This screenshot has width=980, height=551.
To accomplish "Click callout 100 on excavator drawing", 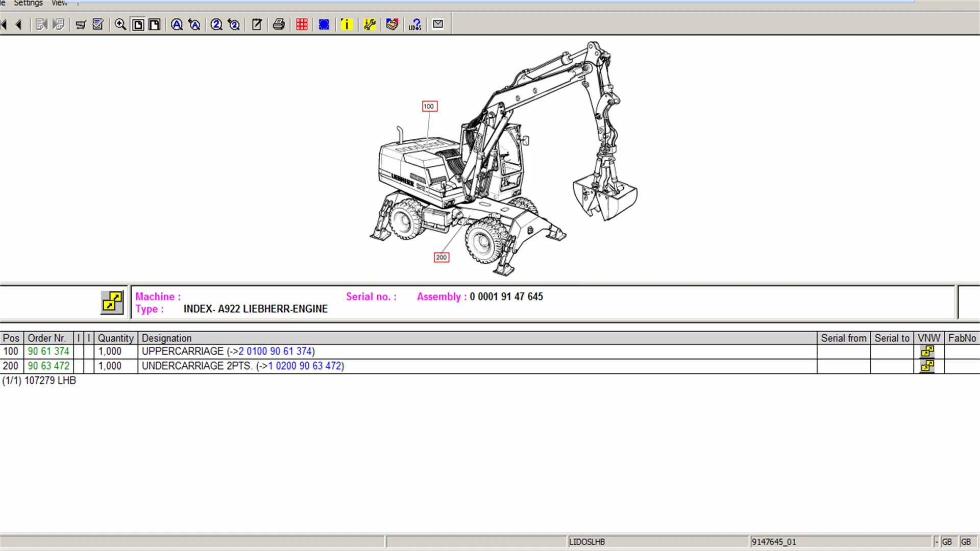I will pyautogui.click(x=429, y=107).
